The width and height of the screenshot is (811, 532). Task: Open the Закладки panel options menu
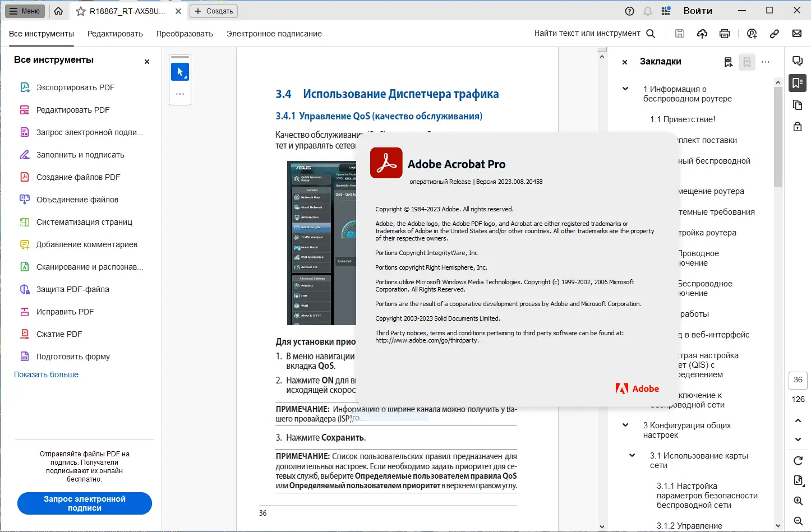point(766,62)
